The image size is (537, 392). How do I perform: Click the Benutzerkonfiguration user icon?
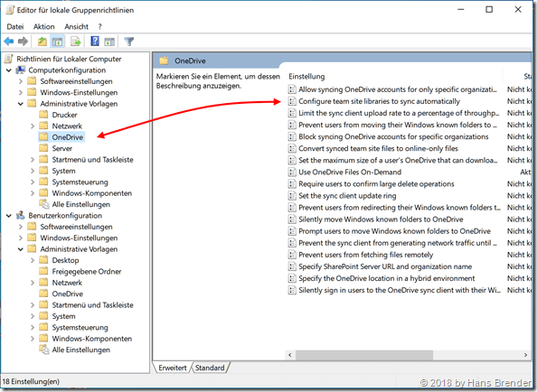pos(21,215)
